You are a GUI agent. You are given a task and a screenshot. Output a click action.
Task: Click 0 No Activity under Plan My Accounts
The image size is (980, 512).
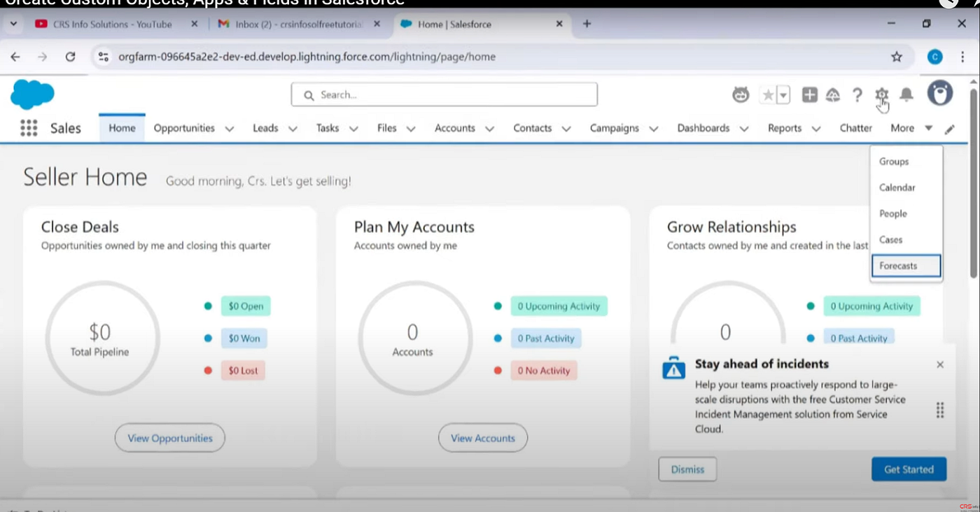pyautogui.click(x=544, y=370)
